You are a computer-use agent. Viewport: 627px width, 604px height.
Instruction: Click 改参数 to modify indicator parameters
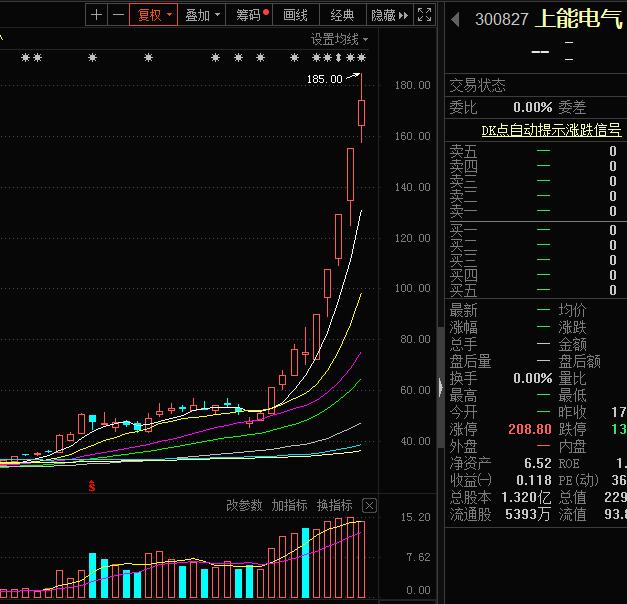(244, 505)
